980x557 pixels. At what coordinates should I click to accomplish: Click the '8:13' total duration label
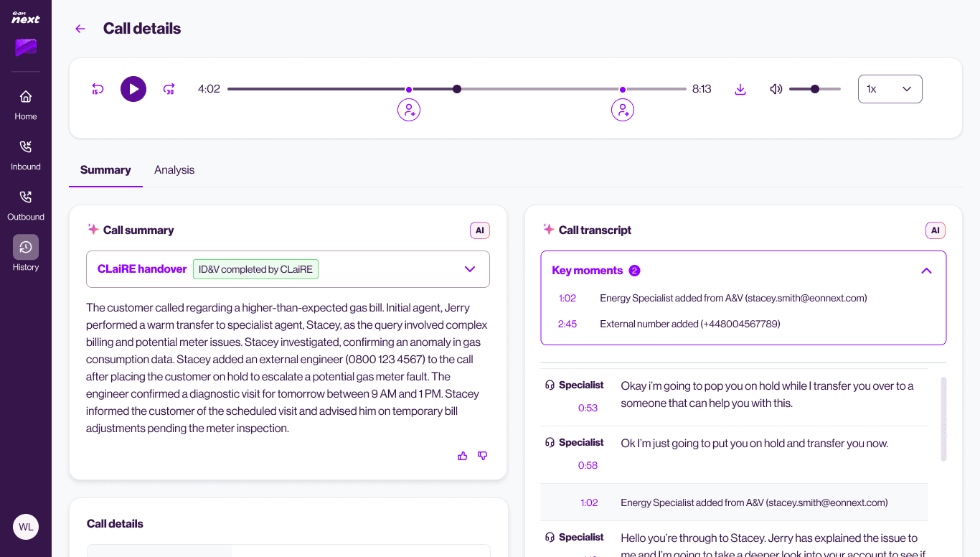click(702, 89)
